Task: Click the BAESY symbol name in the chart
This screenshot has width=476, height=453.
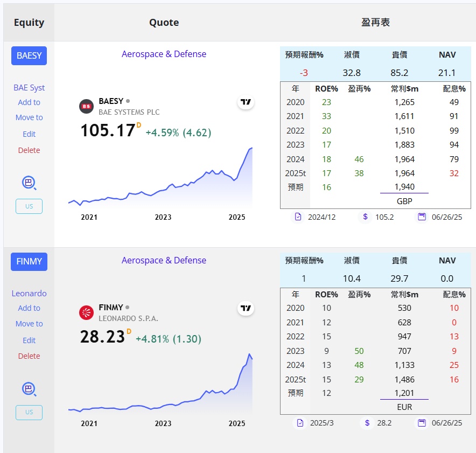Action: [111, 101]
